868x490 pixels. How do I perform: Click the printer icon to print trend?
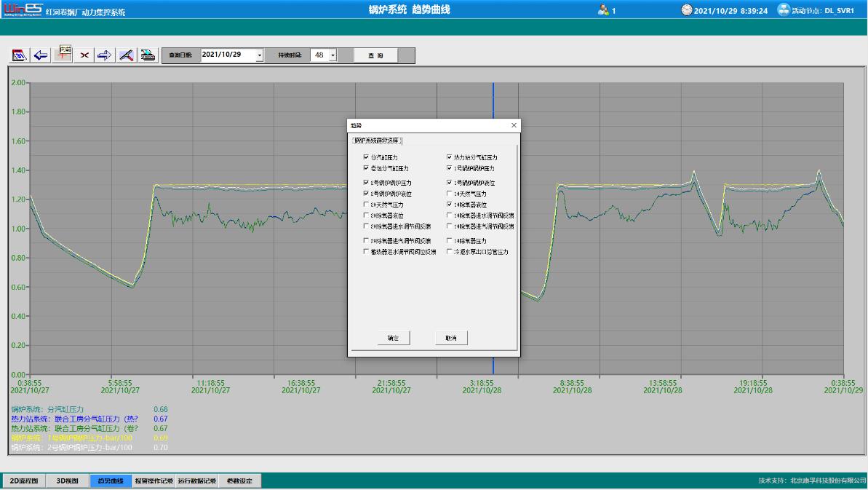click(148, 55)
